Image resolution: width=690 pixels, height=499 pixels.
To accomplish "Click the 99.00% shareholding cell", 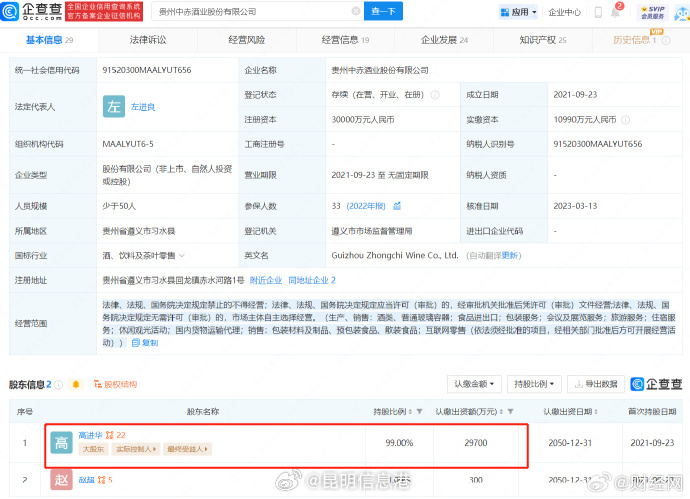I will coord(399,443).
